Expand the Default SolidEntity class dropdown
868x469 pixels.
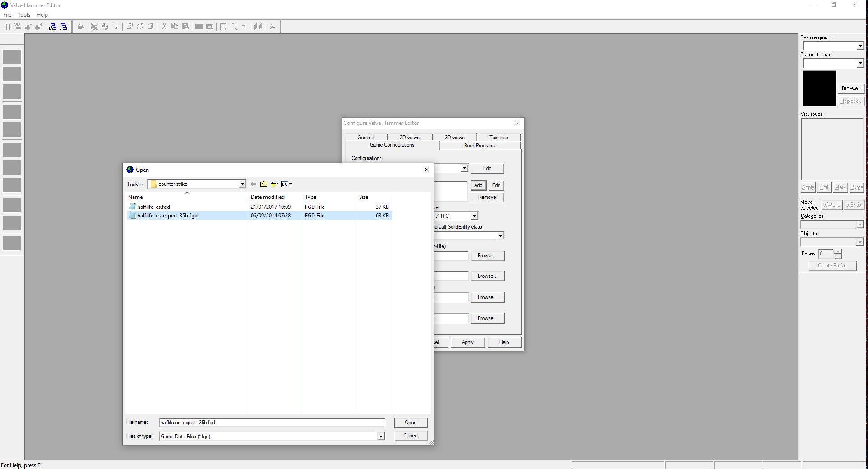[x=500, y=236]
